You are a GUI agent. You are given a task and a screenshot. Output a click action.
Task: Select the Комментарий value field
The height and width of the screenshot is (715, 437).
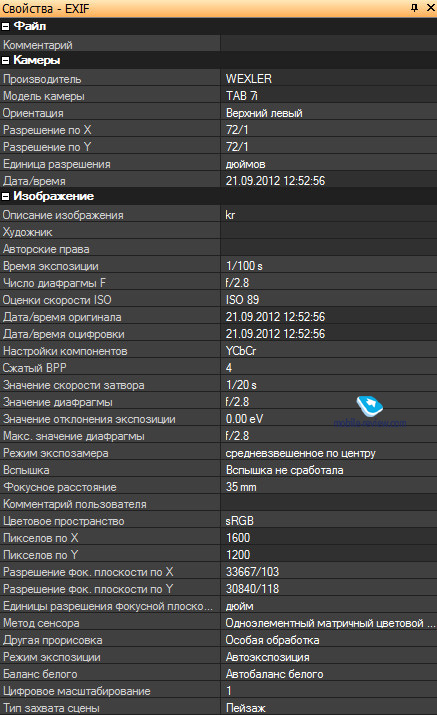click(328, 45)
